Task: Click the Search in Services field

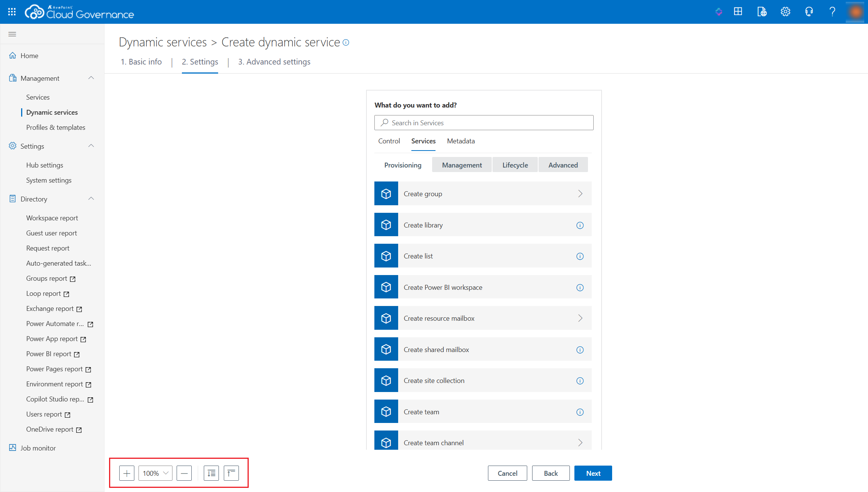Action: coord(484,123)
